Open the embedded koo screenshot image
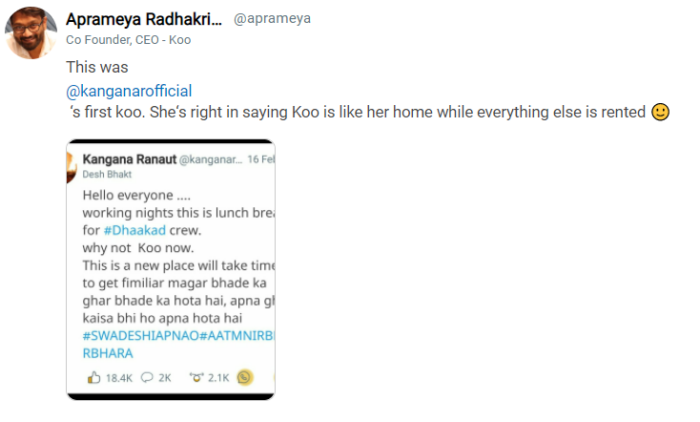 pos(170,270)
